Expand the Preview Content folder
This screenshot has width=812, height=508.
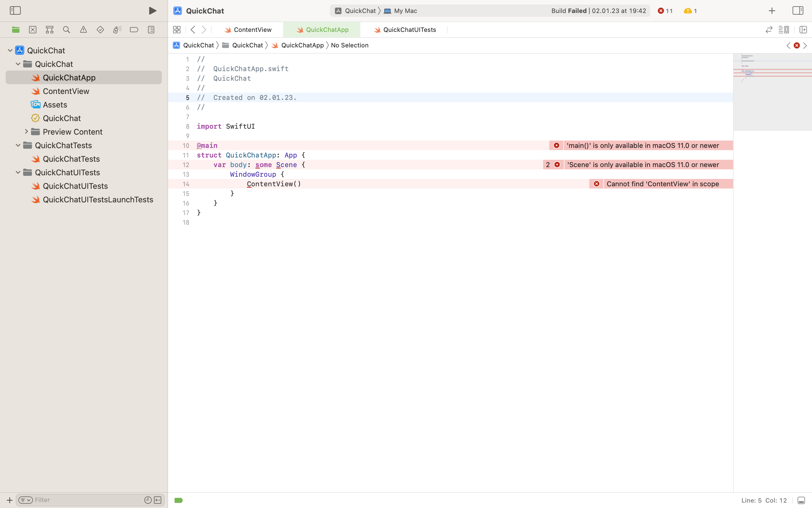(x=26, y=132)
